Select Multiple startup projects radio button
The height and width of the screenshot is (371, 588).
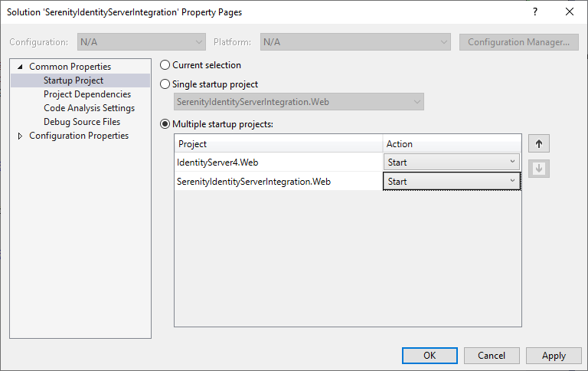(165, 124)
